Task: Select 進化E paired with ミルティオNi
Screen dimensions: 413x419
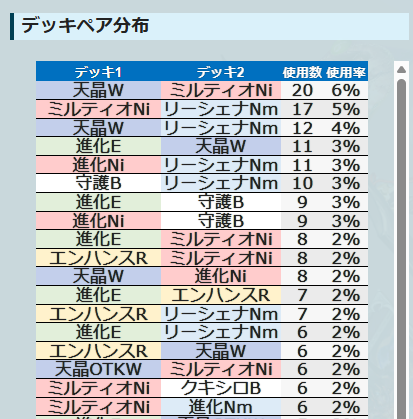Action: (98, 239)
